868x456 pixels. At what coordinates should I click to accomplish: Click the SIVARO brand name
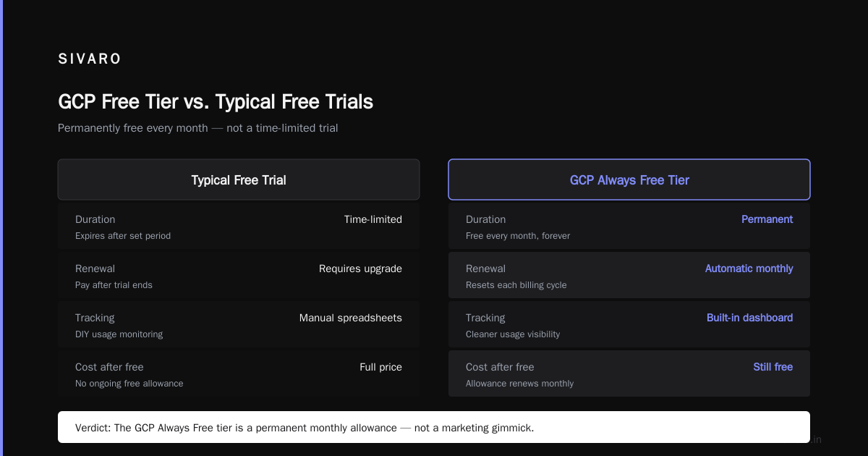[90, 59]
